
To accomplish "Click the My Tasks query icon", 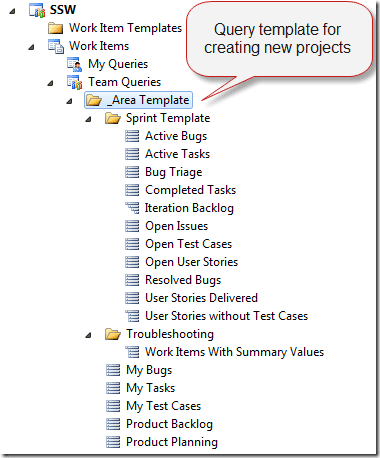I will (x=113, y=388).
